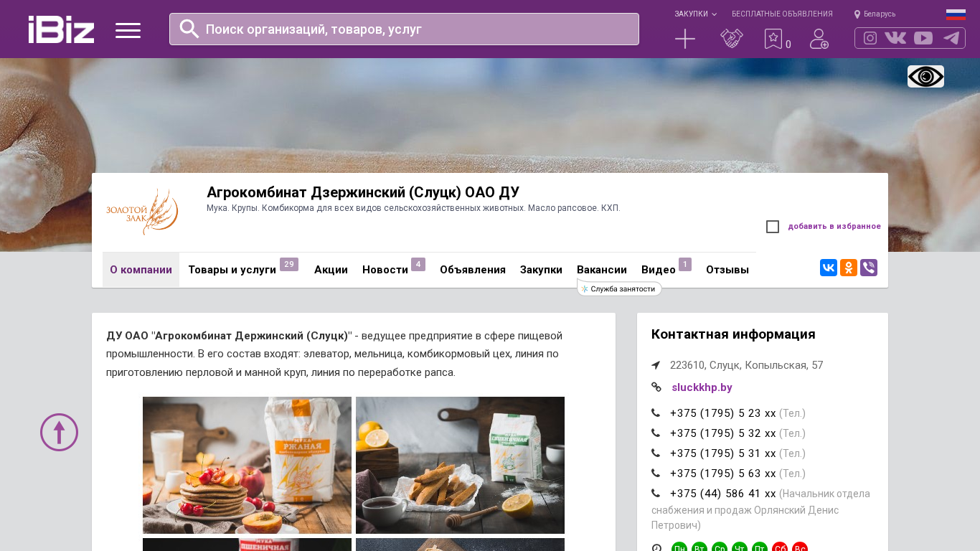Share the company page via Viber

click(x=869, y=268)
